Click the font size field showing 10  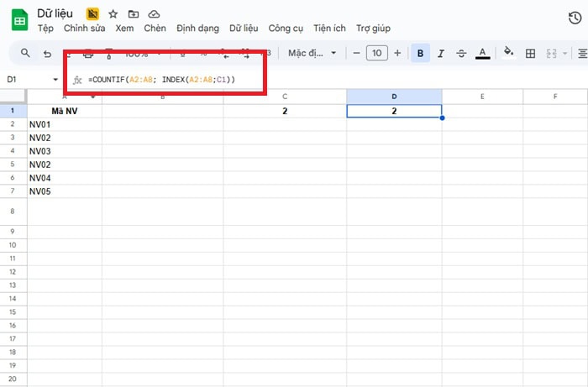[377, 53]
